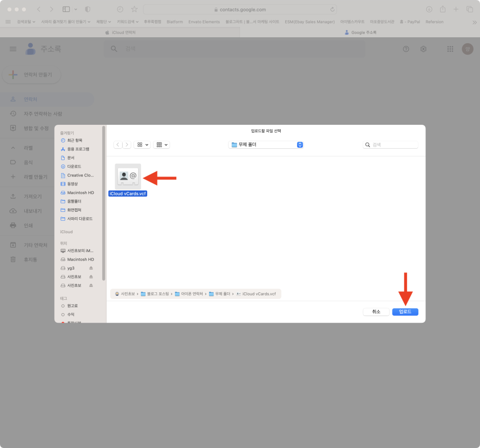480x448 pixels.
Task: Switch to Google 주소록 tab
Action: (x=360, y=32)
